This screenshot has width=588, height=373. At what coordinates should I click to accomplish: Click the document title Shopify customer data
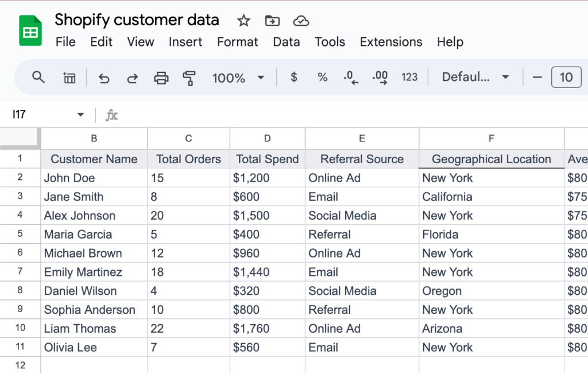pyautogui.click(x=137, y=20)
